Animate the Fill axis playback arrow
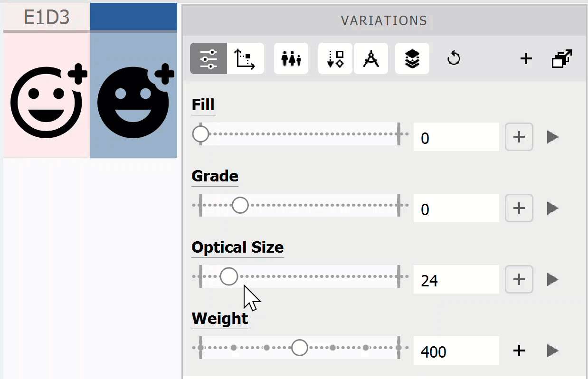 pos(552,137)
